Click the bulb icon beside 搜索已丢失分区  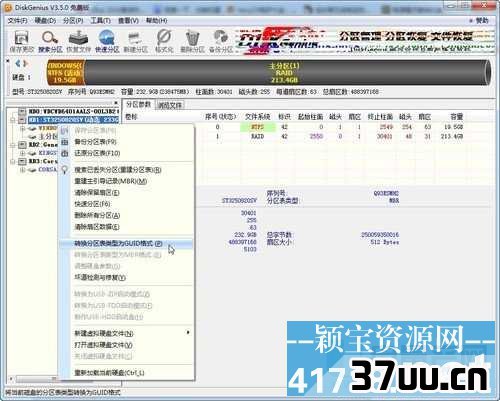coord(65,170)
